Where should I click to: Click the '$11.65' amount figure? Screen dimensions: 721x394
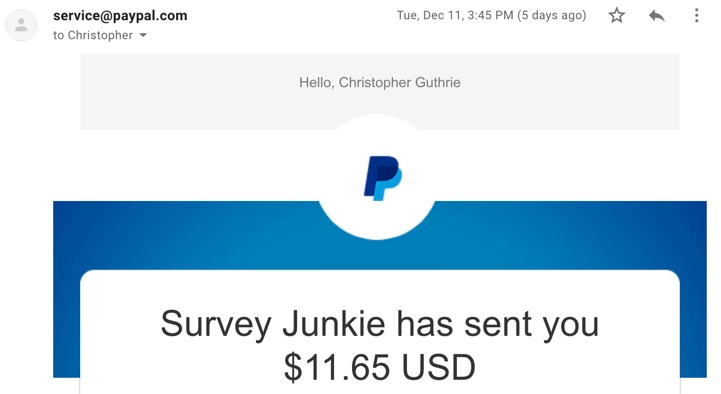pos(337,367)
